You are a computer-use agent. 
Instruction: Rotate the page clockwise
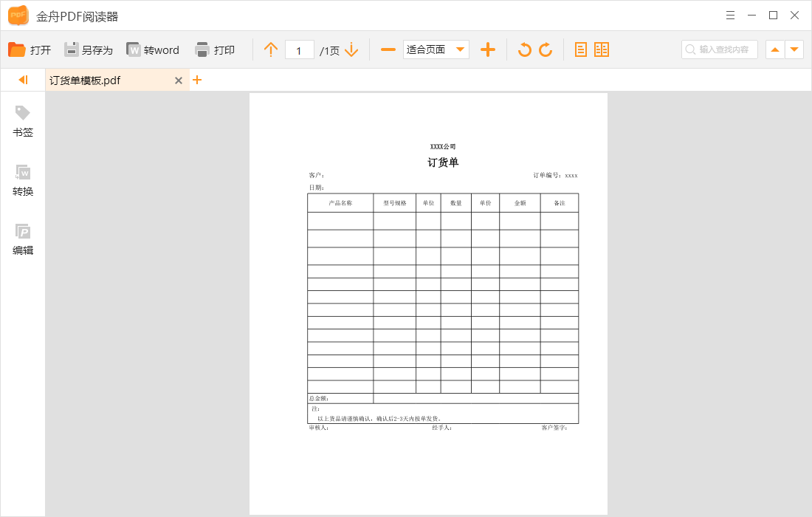546,49
